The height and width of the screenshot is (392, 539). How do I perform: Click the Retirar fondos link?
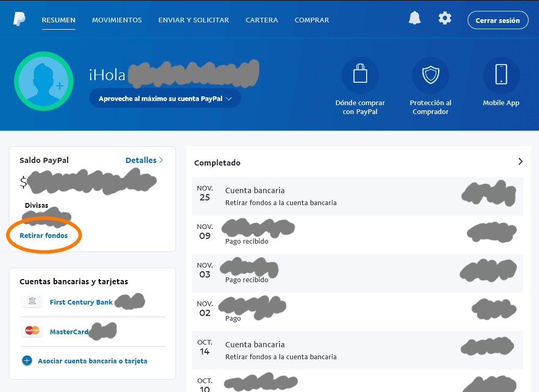point(44,235)
